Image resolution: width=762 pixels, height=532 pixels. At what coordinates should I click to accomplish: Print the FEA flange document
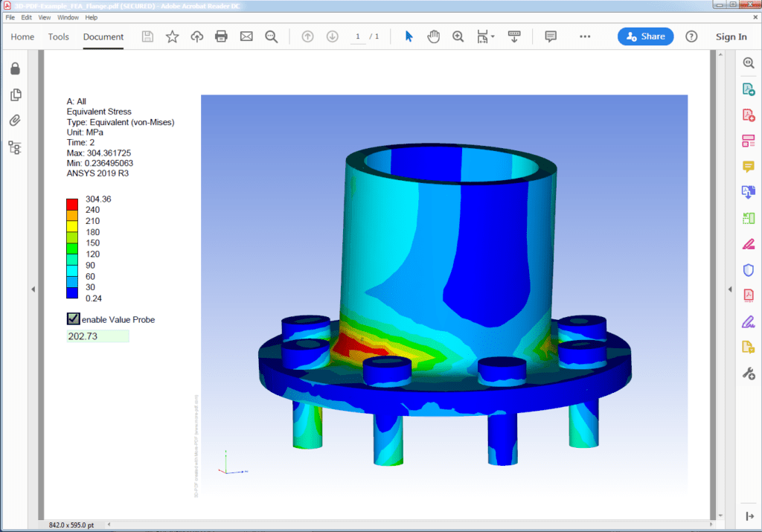(221, 36)
